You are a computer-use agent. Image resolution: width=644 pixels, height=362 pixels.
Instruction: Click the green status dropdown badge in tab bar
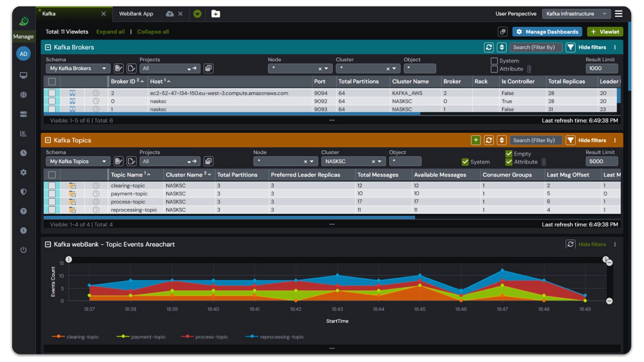(x=198, y=14)
